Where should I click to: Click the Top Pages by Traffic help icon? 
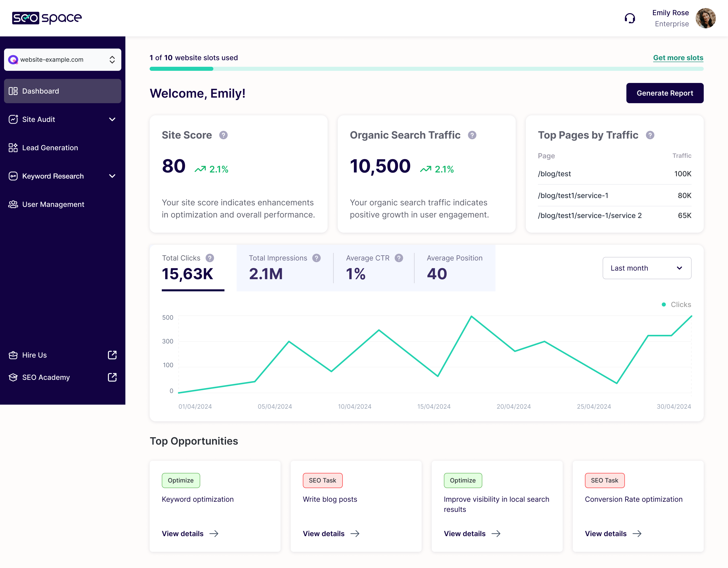pyautogui.click(x=650, y=135)
